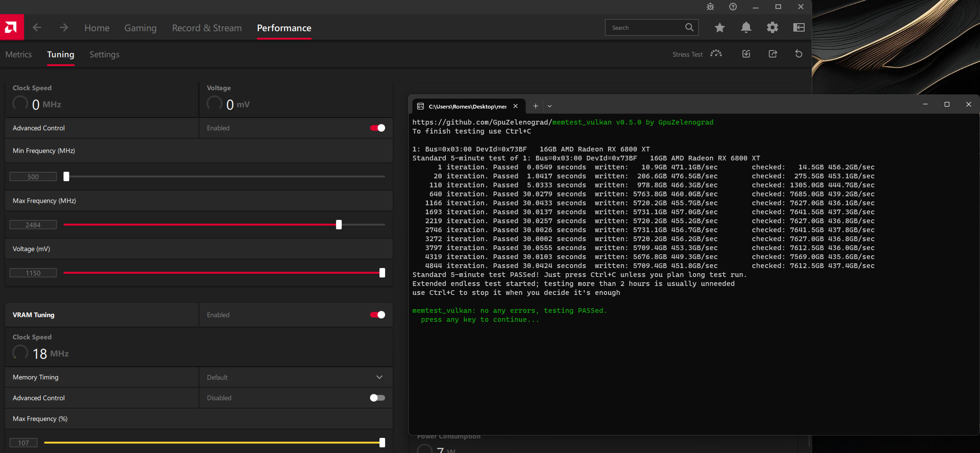This screenshot has width=980, height=453.
Task: Click the '1 iteration' row in terminal
Action: click(x=643, y=167)
